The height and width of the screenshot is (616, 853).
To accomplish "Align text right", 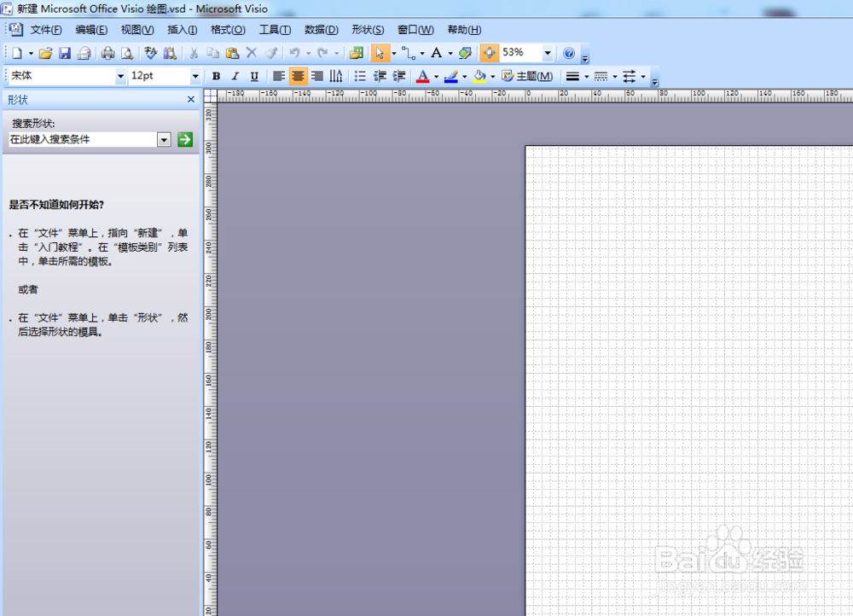I will 317,76.
